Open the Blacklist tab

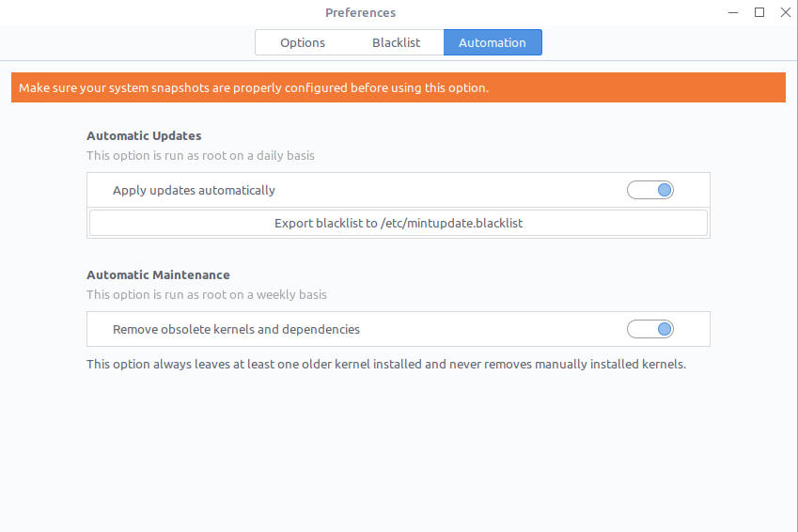pos(396,42)
